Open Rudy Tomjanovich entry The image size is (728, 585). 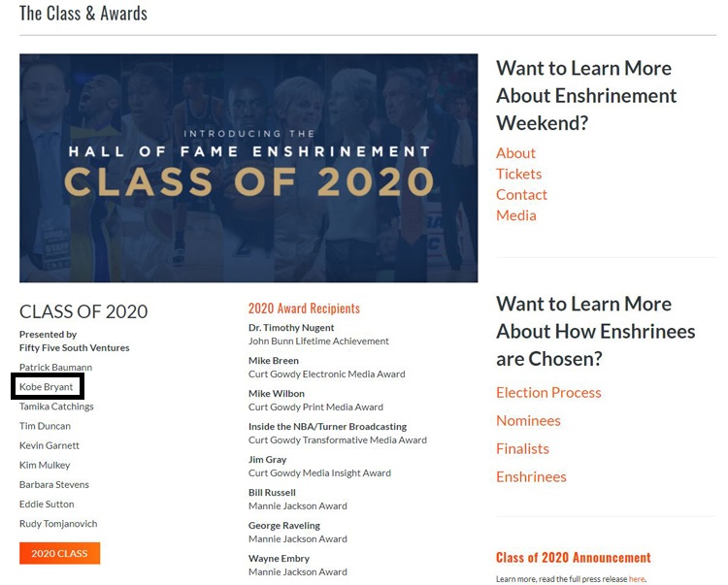pos(58,524)
